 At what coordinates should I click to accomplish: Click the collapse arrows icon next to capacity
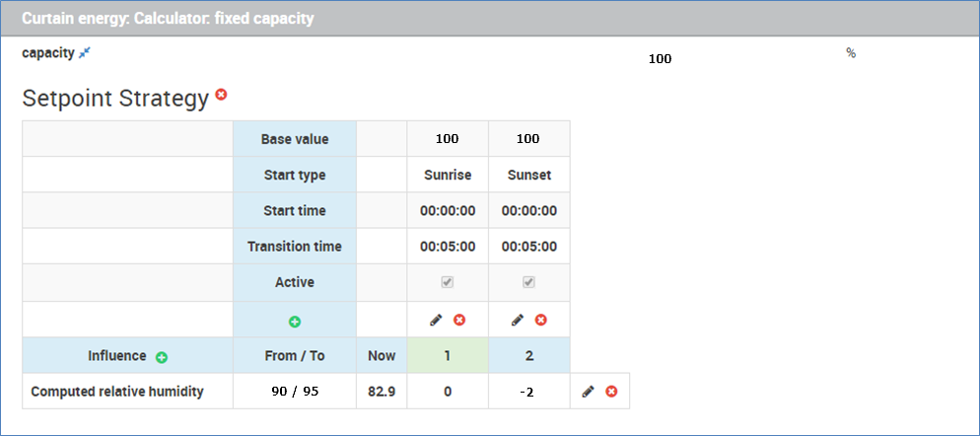click(x=85, y=54)
